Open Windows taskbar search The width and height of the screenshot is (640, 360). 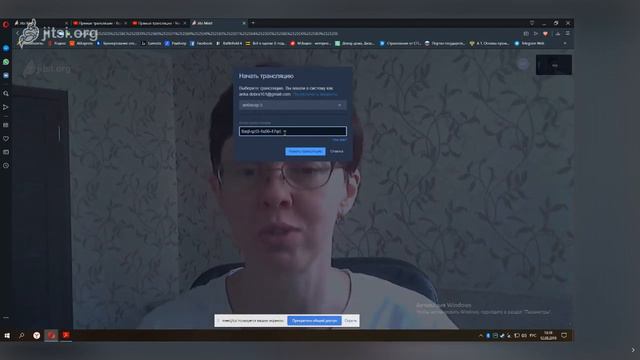(x=21, y=336)
